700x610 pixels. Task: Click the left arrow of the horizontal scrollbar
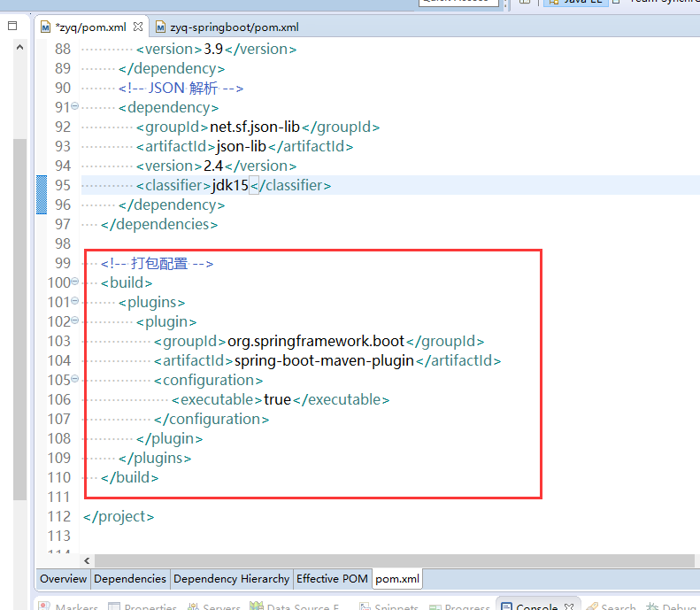coord(87,560)
